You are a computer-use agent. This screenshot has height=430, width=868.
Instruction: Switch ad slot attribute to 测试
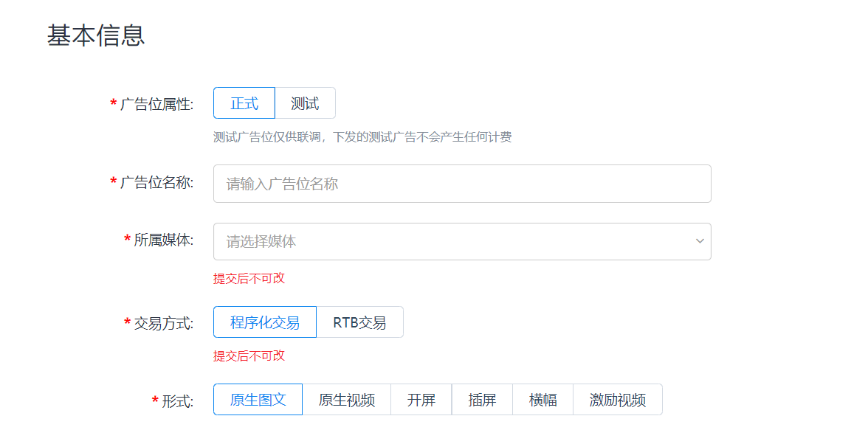click(x=305, y=103)
